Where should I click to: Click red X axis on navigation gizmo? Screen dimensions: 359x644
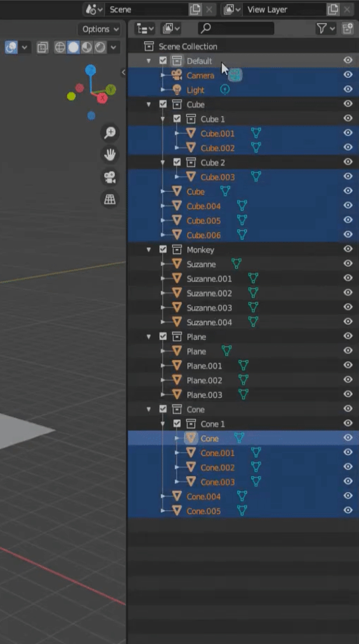pos(102,98)
